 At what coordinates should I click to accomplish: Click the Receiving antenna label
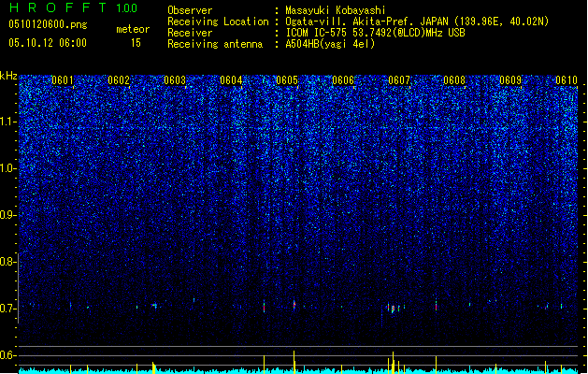(x=215, y=44)
